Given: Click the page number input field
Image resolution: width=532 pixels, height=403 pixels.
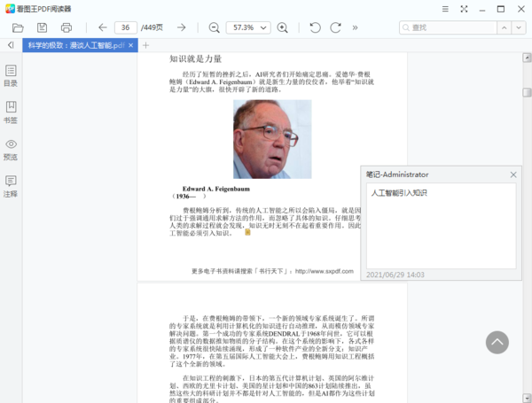Looking at the screenshot, I should [126, 27].
